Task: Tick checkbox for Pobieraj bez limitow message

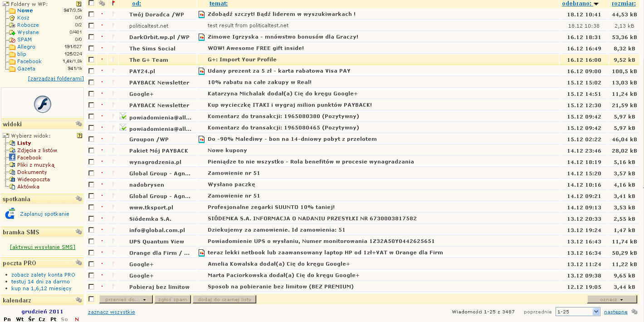Action: tap(91, 287)
